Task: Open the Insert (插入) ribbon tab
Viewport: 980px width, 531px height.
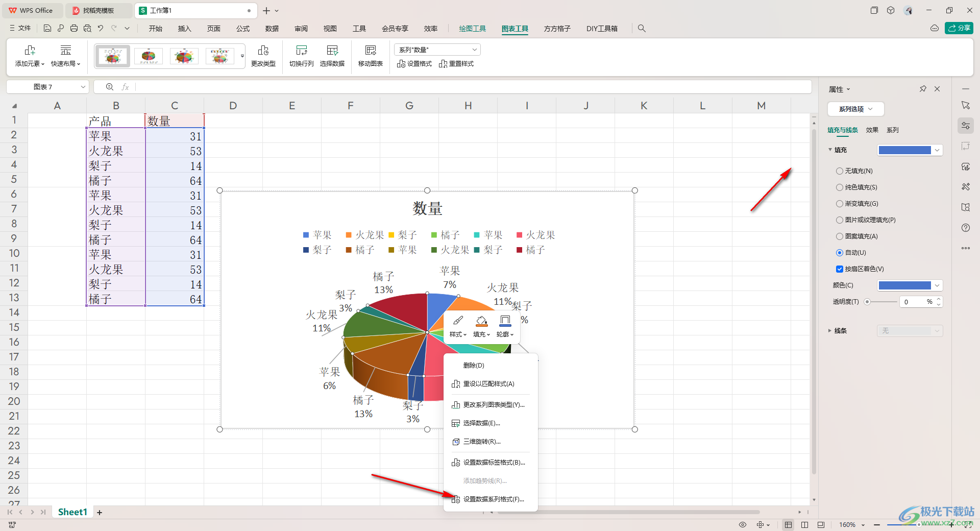Action: click(184, 29)
